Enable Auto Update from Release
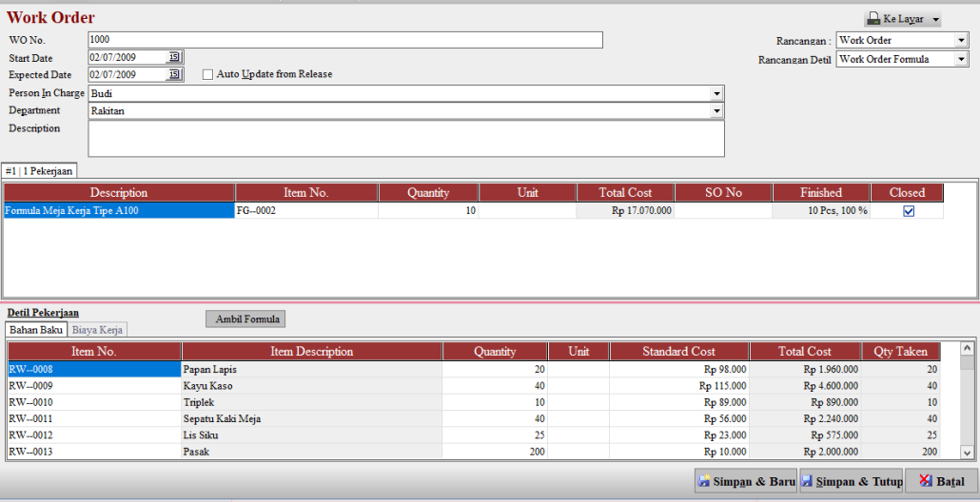Image resolution: width=980 pixels, height=502 pixels. click(x=208, y=74)
